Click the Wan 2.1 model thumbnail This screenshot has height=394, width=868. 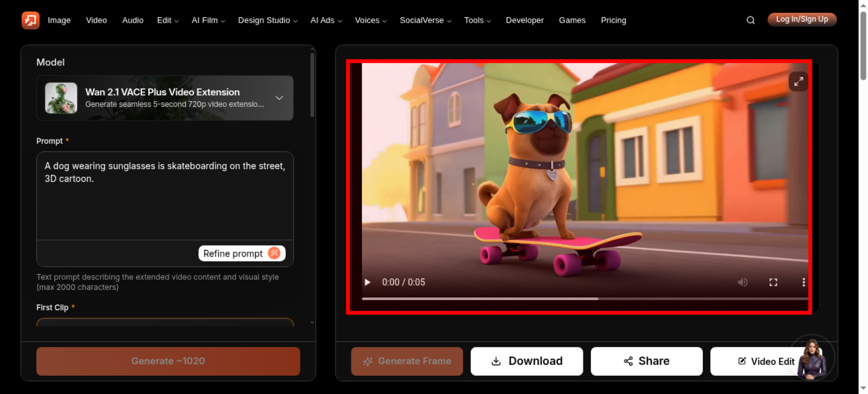[x=61, y=98]
